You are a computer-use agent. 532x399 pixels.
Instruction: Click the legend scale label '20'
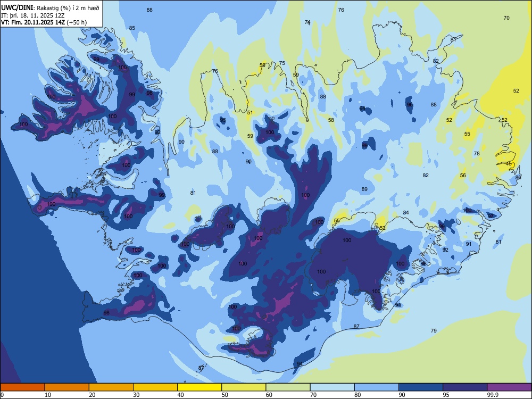point(92,395)
